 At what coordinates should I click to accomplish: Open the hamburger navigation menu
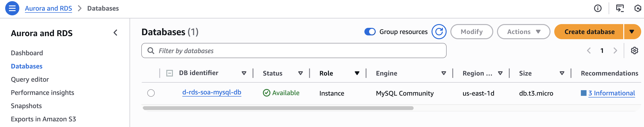click(12, 8)
